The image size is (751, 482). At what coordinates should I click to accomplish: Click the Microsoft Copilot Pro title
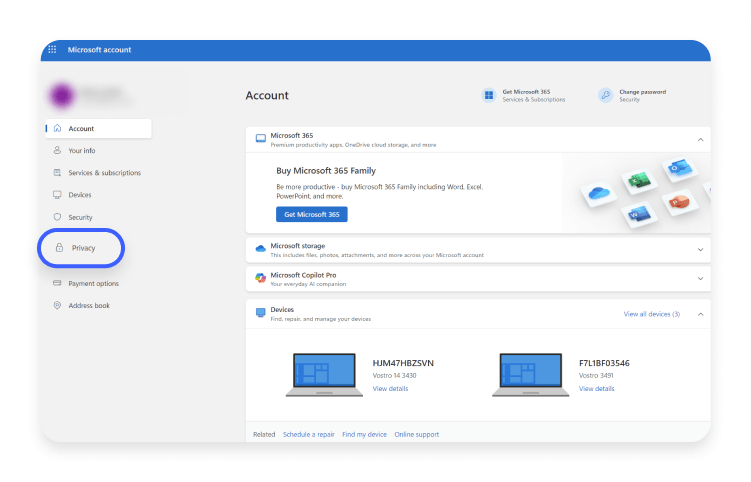click(x=304, y=275)
